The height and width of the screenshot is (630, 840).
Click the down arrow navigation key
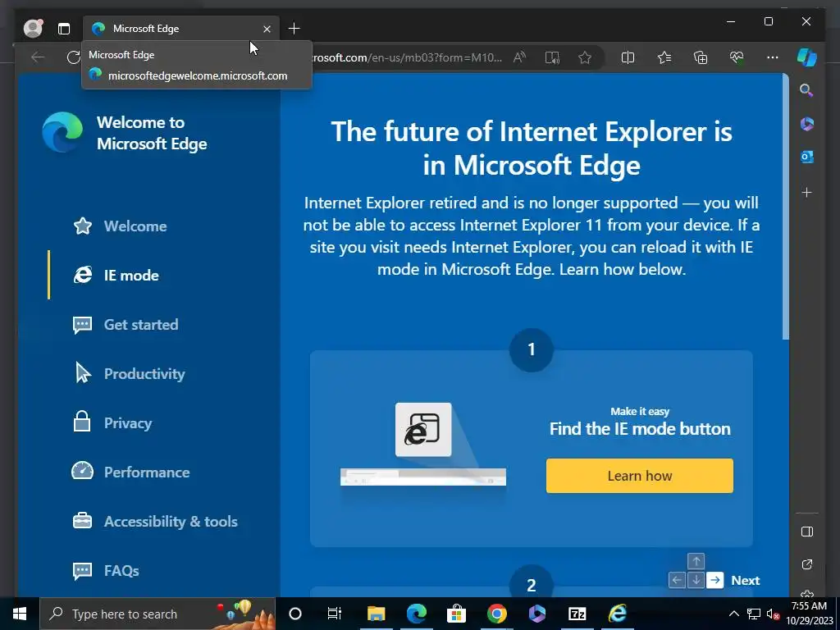point(696,580)
